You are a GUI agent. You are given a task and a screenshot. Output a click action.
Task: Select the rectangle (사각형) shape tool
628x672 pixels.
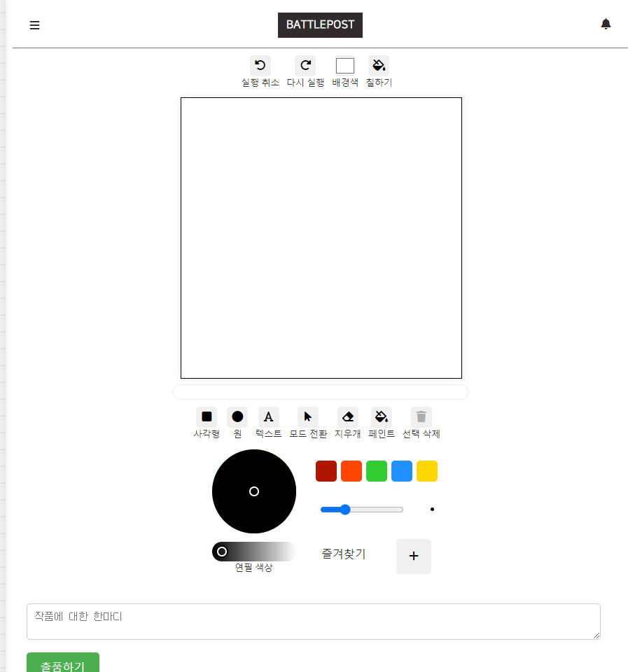[x=207, y=417]
